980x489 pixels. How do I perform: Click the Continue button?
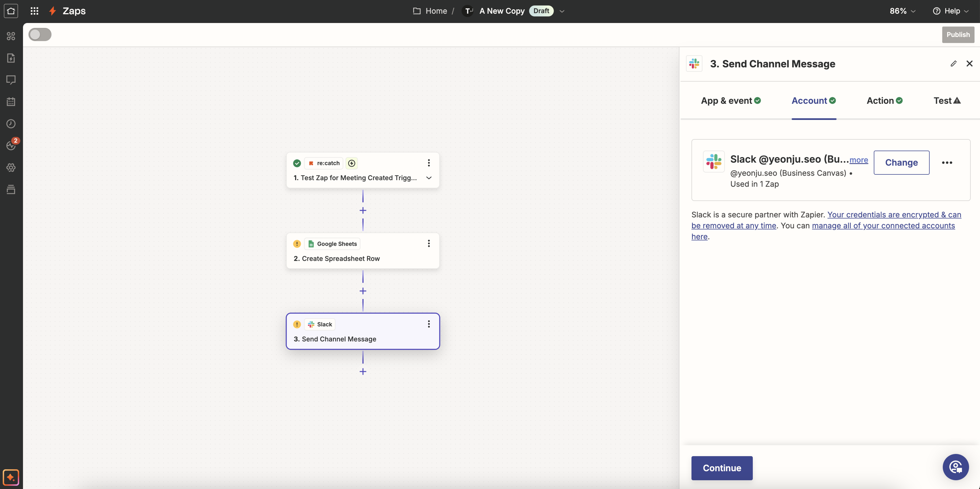click(x=722, y=468)
